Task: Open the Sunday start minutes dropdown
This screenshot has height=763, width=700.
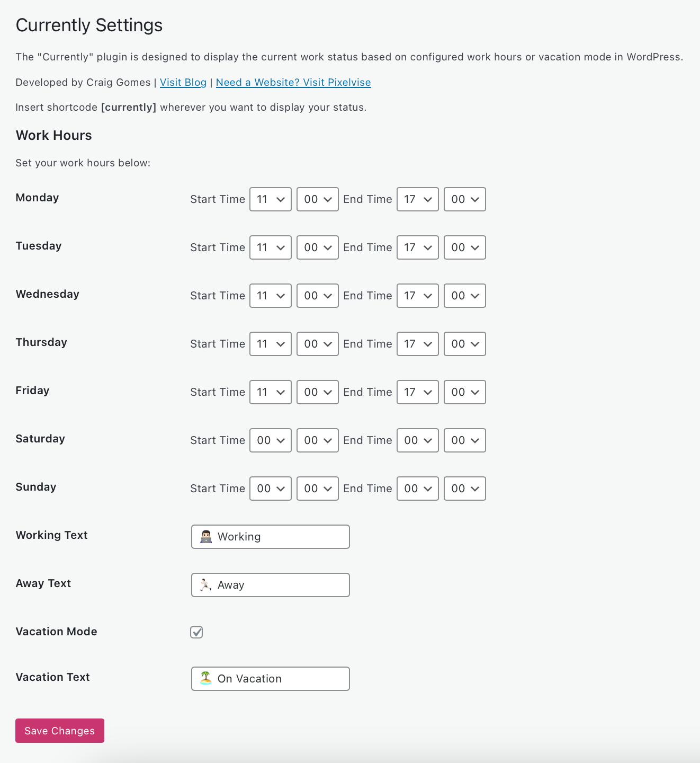Action: [317, 489]
